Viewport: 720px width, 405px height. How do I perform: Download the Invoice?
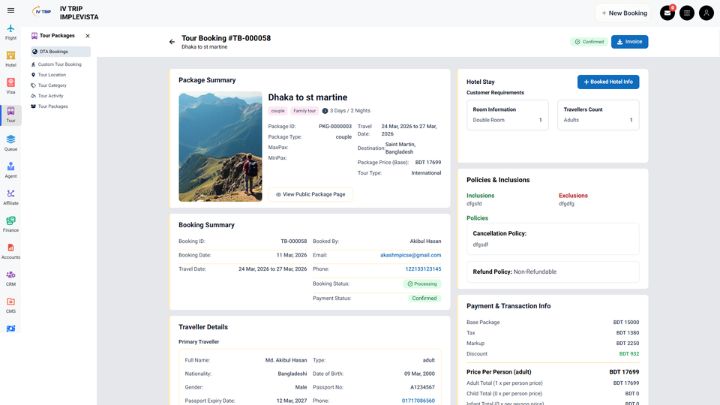tap(629, 42)
